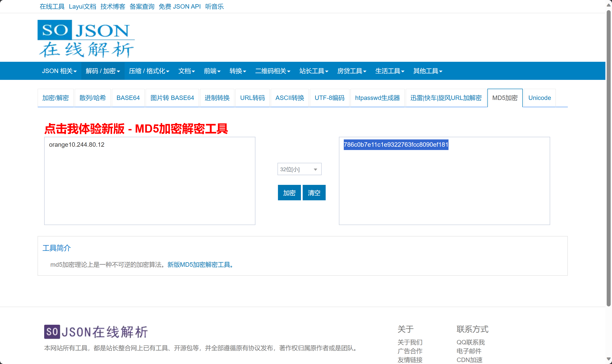Expand the 二维码相关 menu

click(x=273, y=71)
